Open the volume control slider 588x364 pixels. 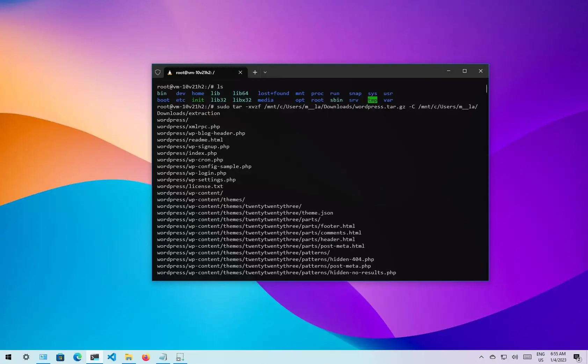coord(515,357)
